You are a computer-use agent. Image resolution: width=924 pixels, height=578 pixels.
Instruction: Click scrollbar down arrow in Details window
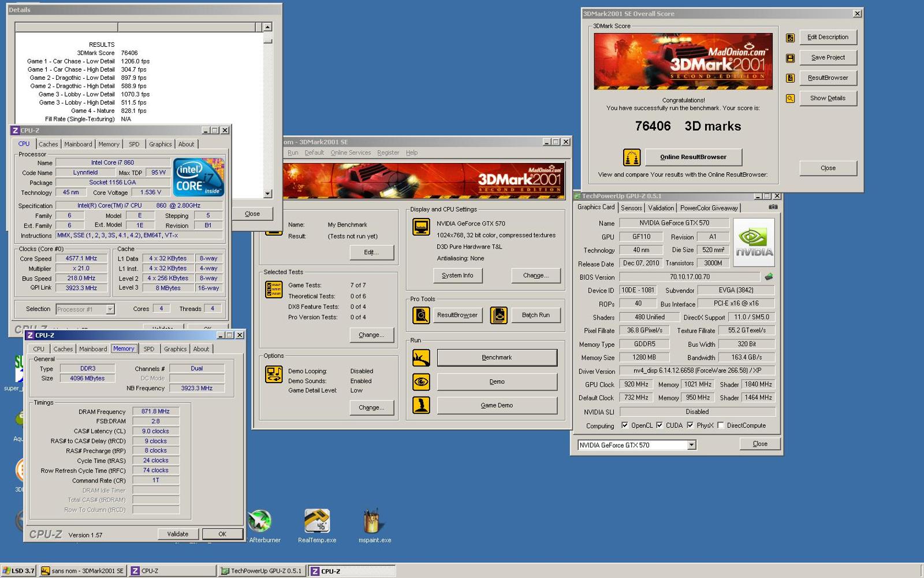[x=267, y=194]
